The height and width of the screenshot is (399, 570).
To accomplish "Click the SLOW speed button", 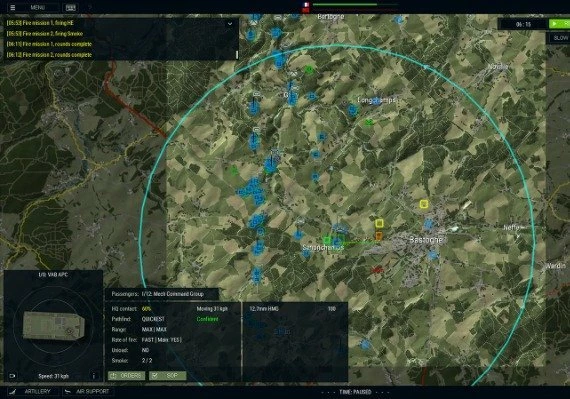I will [x=561, y=38].
